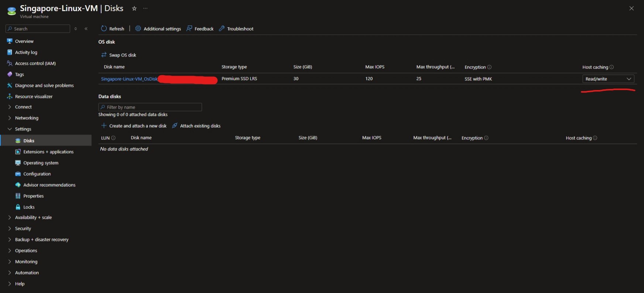The image size is (644, 293).
Task: Open Access control (IAM) page
Action: tap(35, 63)
